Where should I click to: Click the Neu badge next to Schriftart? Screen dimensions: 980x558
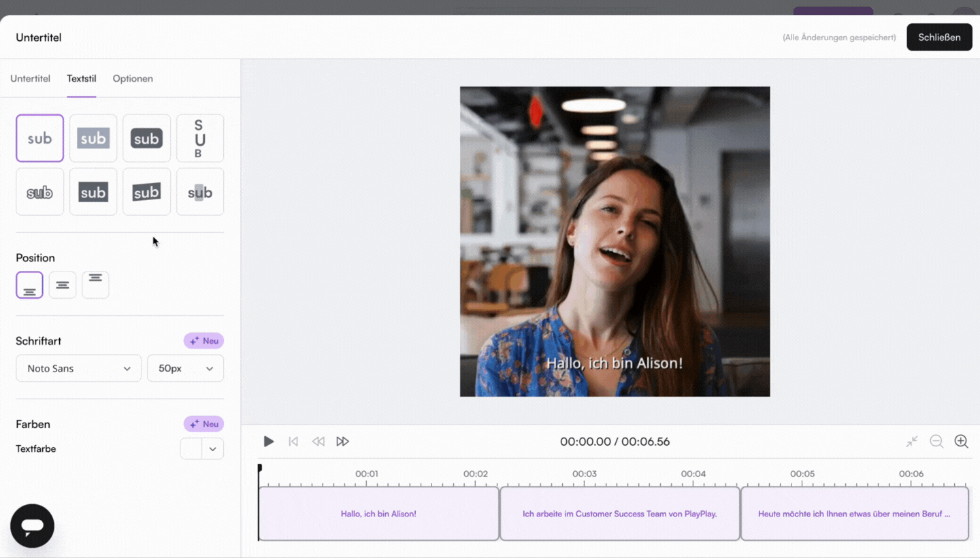[x=203, y=341]
